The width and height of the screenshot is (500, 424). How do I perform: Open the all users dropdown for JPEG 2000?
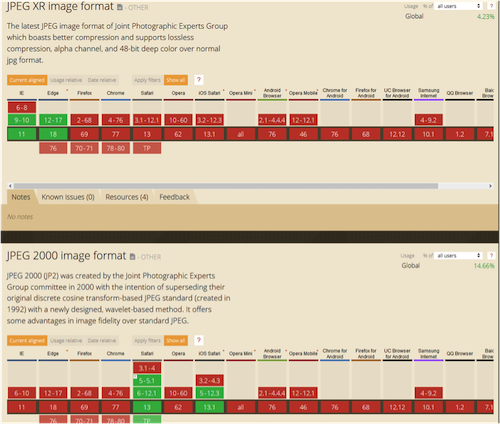(x=459, y=255)
